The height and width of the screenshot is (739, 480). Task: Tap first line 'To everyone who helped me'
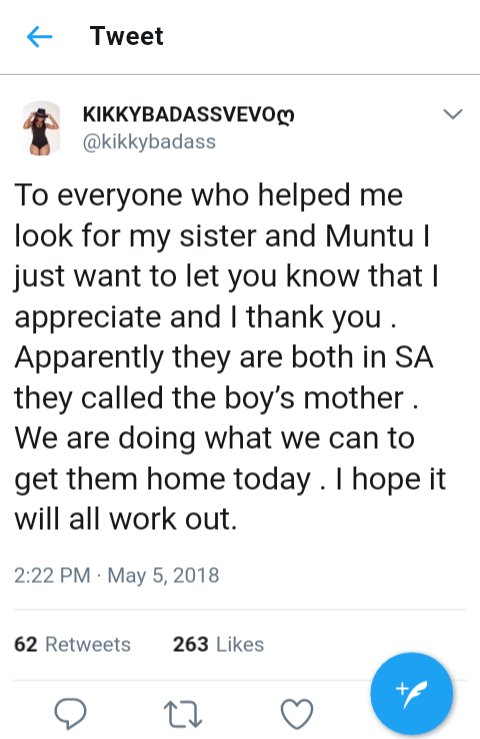point(208,195)
